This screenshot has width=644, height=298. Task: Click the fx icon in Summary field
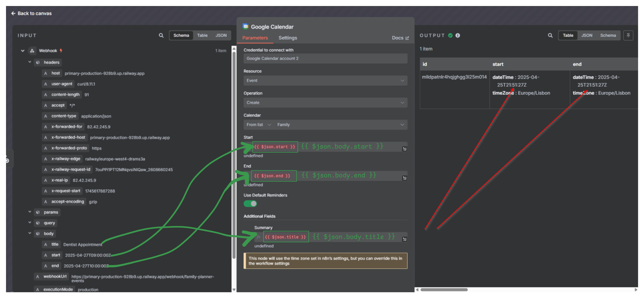[x=258, y=237]
